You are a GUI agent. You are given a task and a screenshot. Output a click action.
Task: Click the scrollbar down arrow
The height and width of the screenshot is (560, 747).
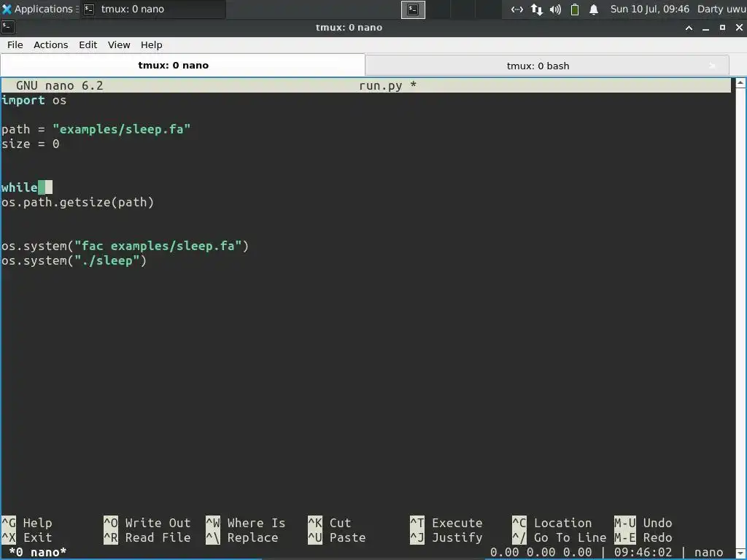740,554
